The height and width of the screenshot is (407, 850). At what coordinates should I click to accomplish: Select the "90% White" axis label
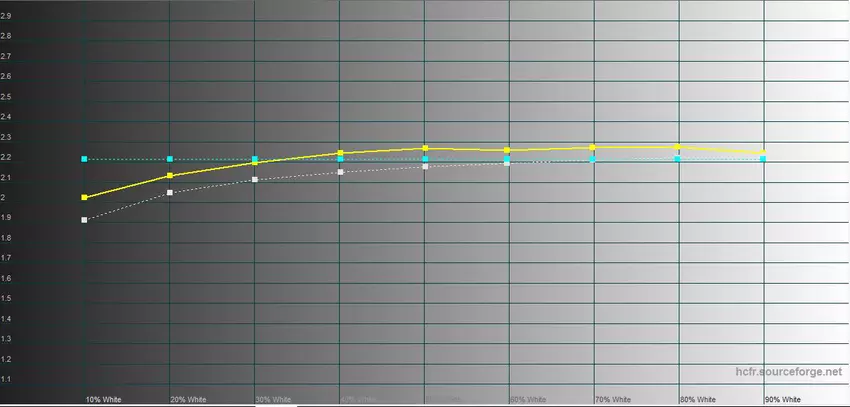point(782,400)
